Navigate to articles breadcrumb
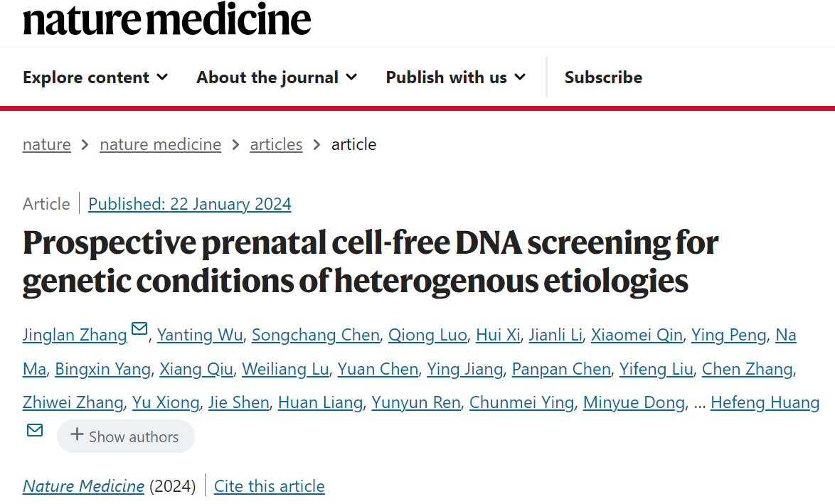The width and height of the screenshot is (835, 504). pos(276,144)
